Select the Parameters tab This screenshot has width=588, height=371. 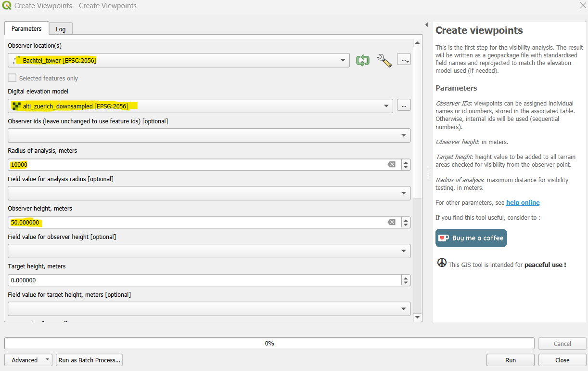point(26,28)
